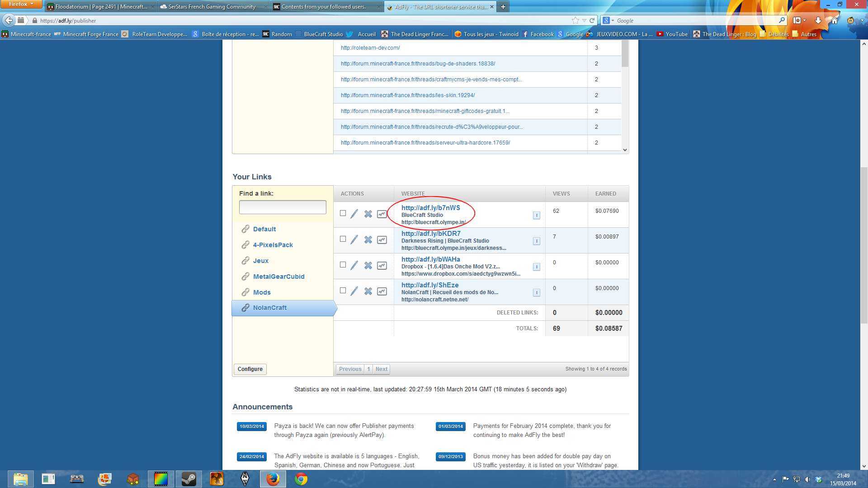Click edit pencil icon for b7nWS link
This screenshot has width=868, height=488.
354,214
